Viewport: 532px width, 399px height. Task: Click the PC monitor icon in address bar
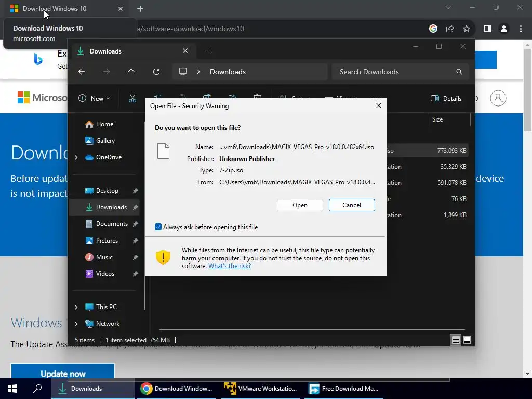coord(183,72)
